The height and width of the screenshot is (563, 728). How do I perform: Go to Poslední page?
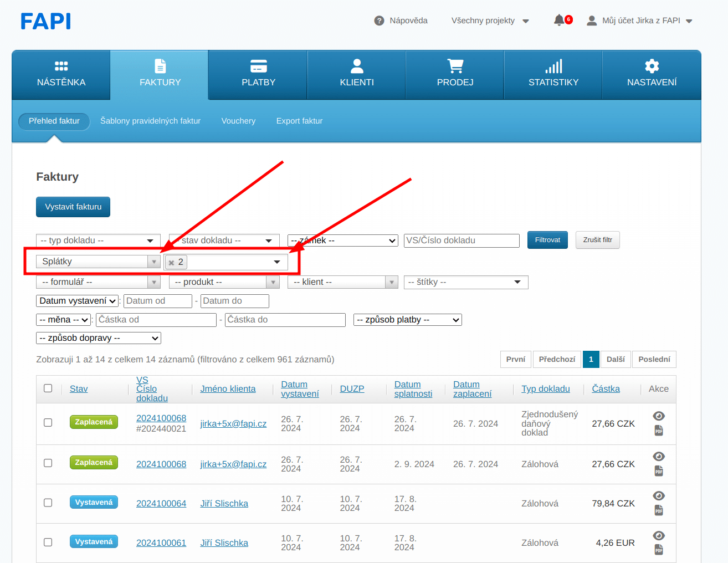(654, 359)
